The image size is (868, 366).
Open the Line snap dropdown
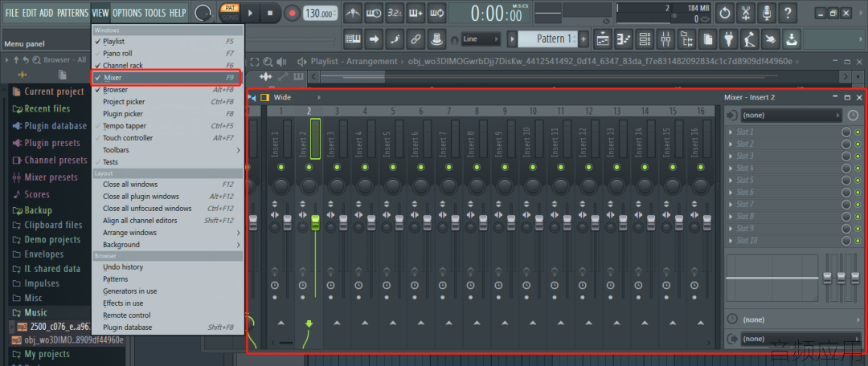(x=481, y=39)
